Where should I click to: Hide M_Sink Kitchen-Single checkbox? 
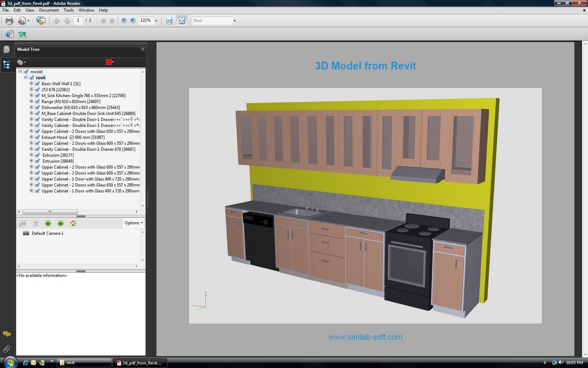(x=37, y=96)
